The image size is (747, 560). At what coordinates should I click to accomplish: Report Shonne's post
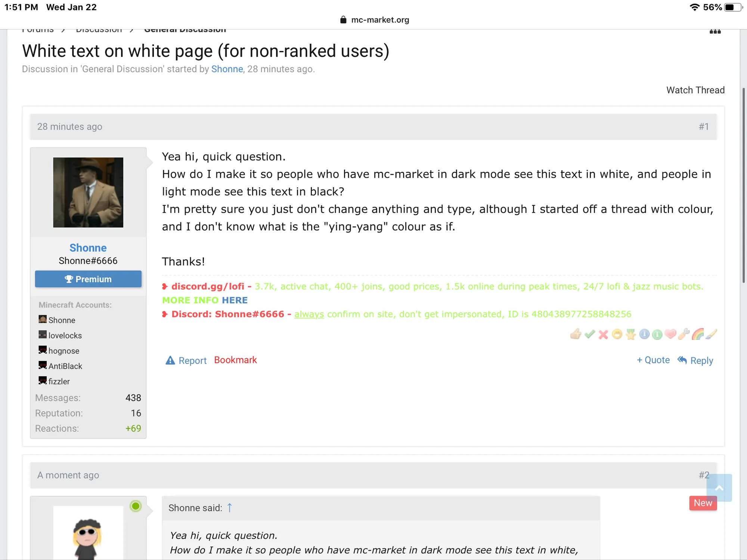[x=186, y=360]
